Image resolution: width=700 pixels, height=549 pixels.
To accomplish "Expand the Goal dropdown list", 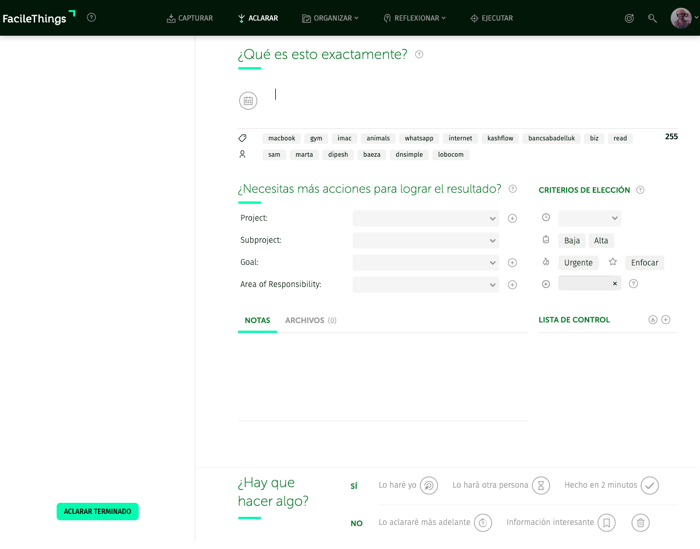I will coord(425,263).
